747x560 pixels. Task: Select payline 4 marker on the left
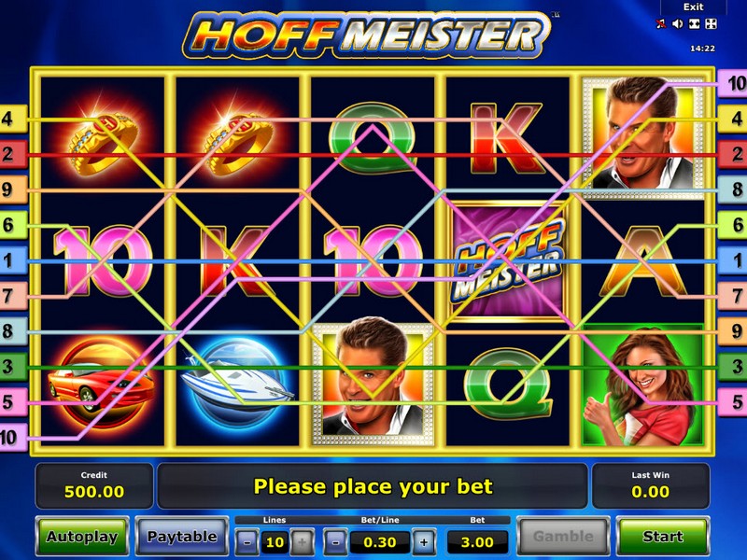click(x=13, y=119)
